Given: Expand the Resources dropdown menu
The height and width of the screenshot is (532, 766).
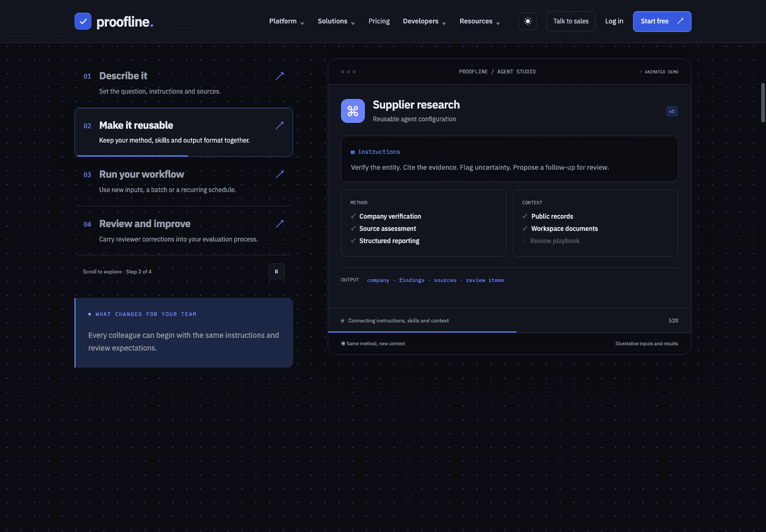Looking at the screenshot, I should [x=480, y=21].
